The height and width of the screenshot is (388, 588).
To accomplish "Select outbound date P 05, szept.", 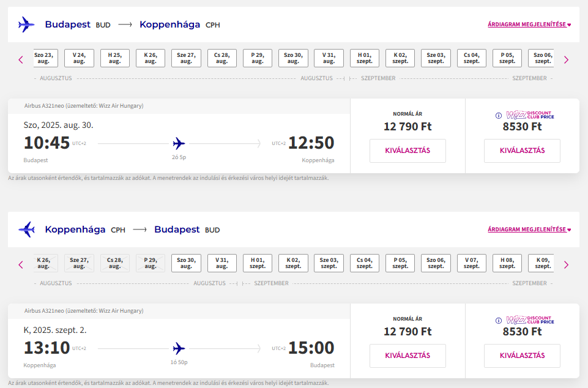I will (x=507, y=58).
